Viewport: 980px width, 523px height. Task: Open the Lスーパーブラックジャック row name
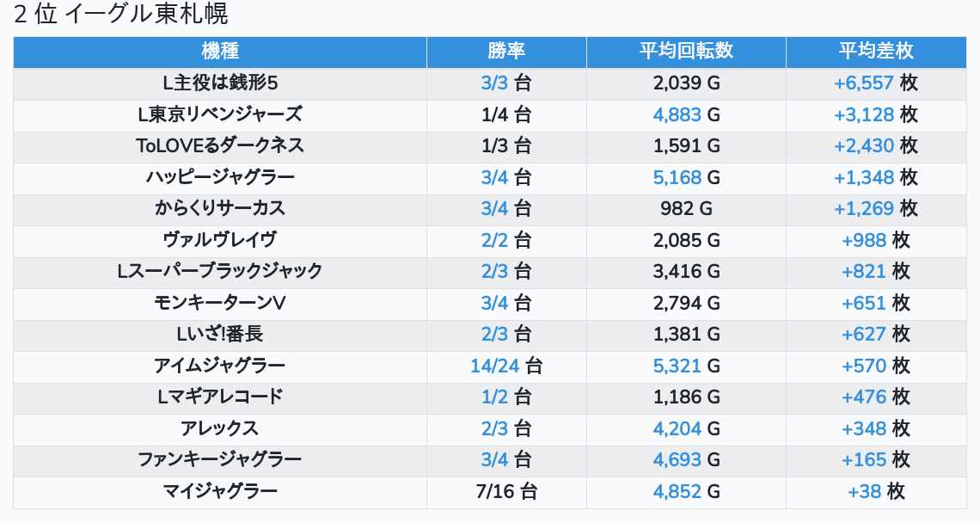[x=220, y=271]
